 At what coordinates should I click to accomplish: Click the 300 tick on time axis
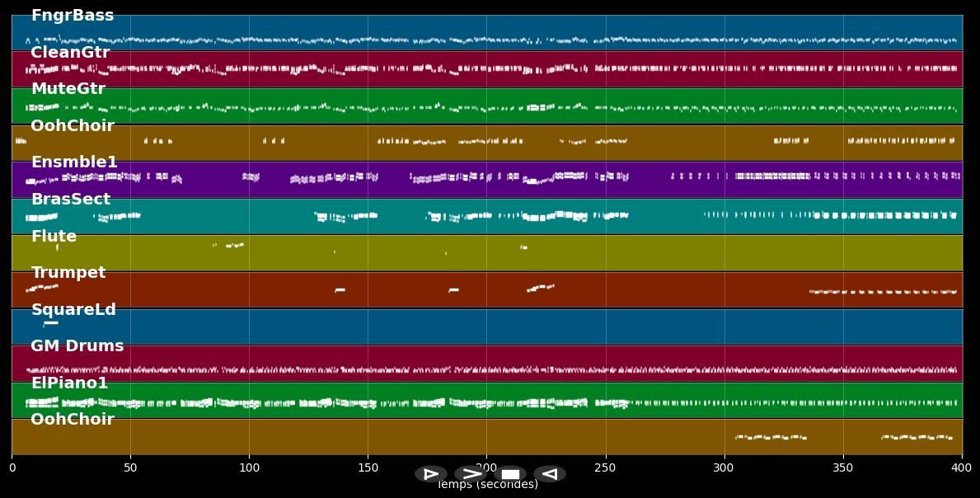[x=724, y=467]
